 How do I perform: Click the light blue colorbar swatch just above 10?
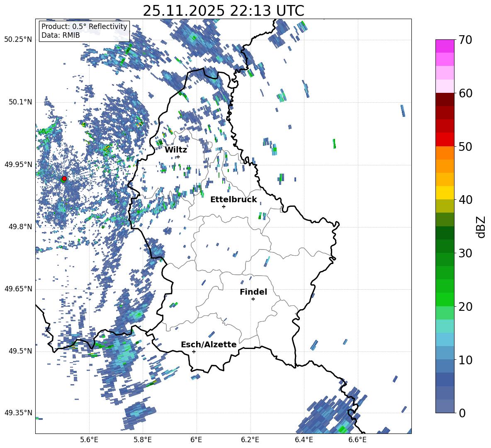(445, 353)
